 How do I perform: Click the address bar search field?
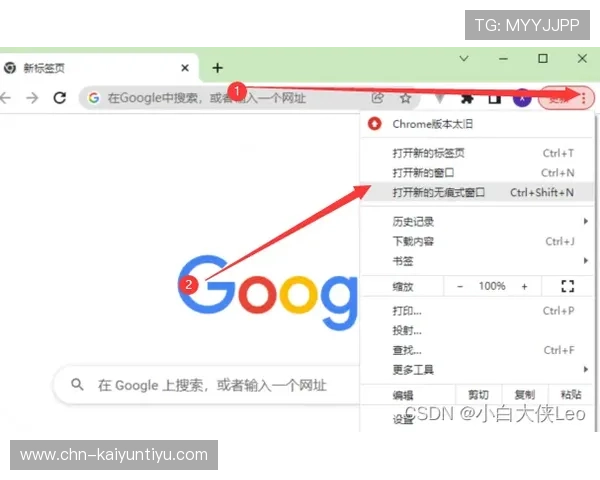[x=250, y=98]
